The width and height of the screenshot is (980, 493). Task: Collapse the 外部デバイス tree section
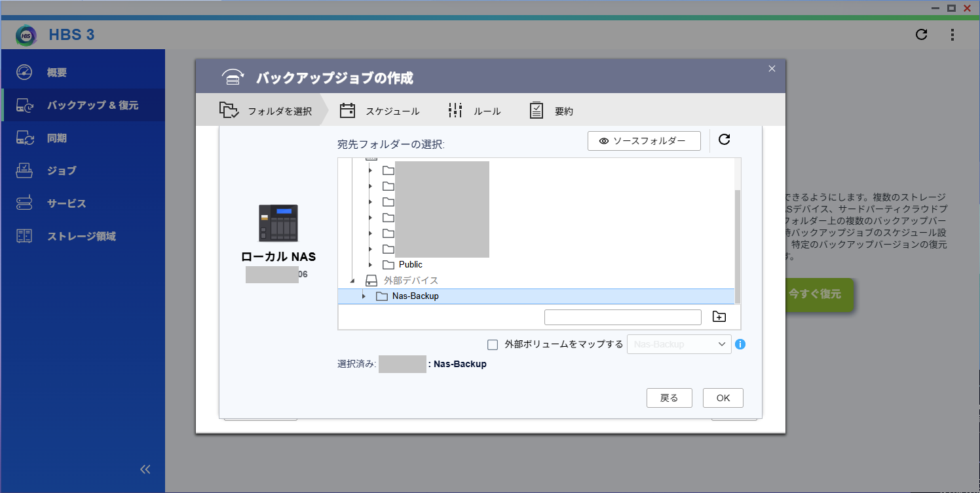(352, 281)
